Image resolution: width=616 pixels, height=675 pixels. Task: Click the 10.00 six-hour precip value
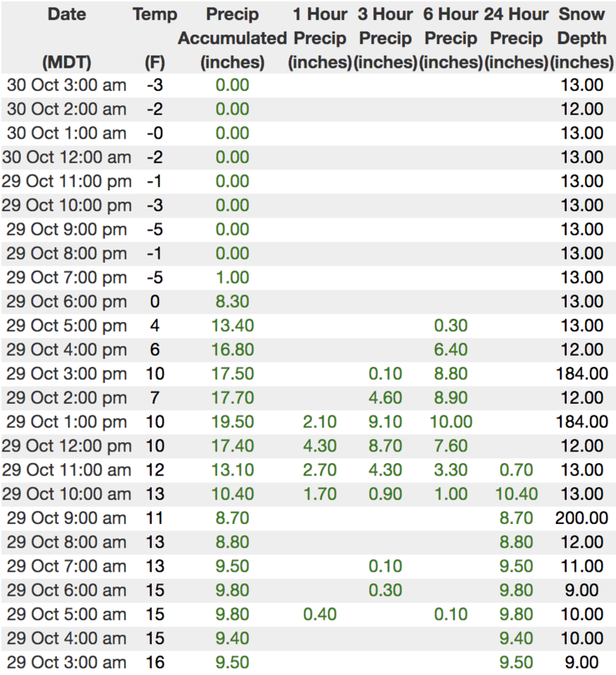(450, 421)
